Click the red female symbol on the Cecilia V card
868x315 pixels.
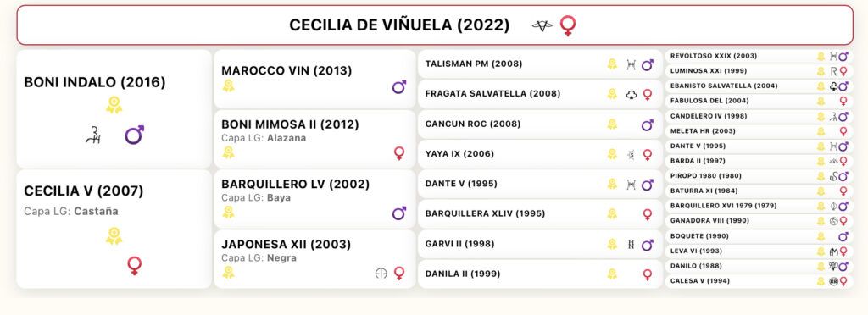[134, 265]
